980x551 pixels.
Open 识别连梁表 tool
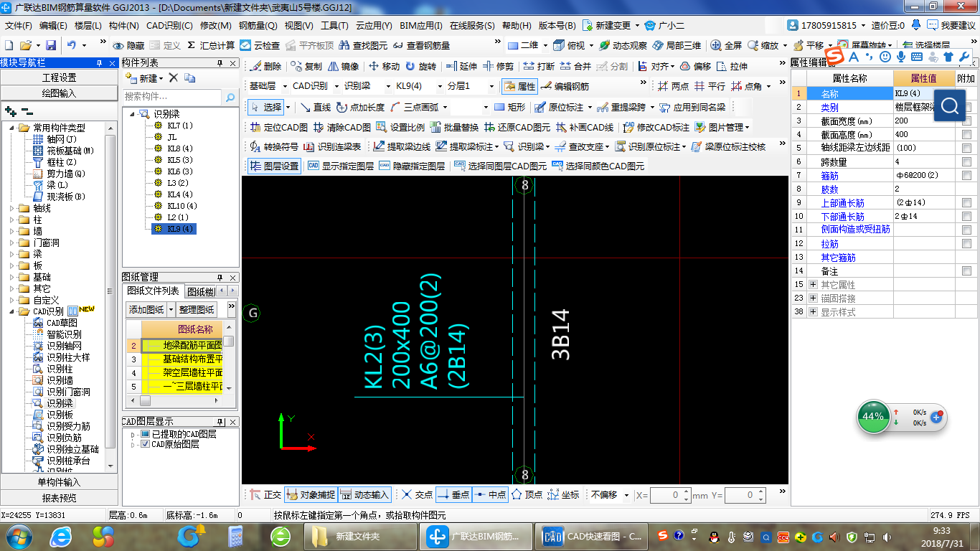pyautogui.click(x=333, y=147)
